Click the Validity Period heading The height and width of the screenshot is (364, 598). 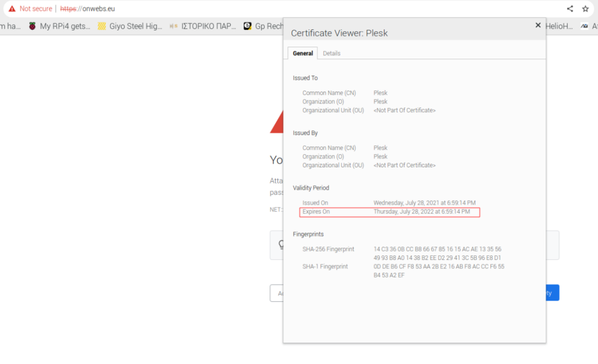pyautogui.click(x=311, y=188)
